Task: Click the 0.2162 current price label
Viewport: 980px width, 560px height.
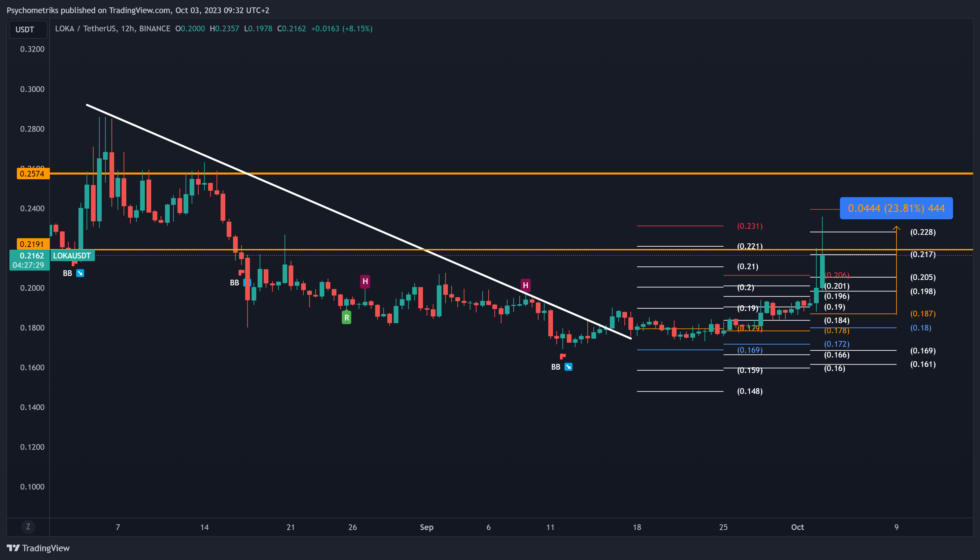Action: (x=32, y=255)
